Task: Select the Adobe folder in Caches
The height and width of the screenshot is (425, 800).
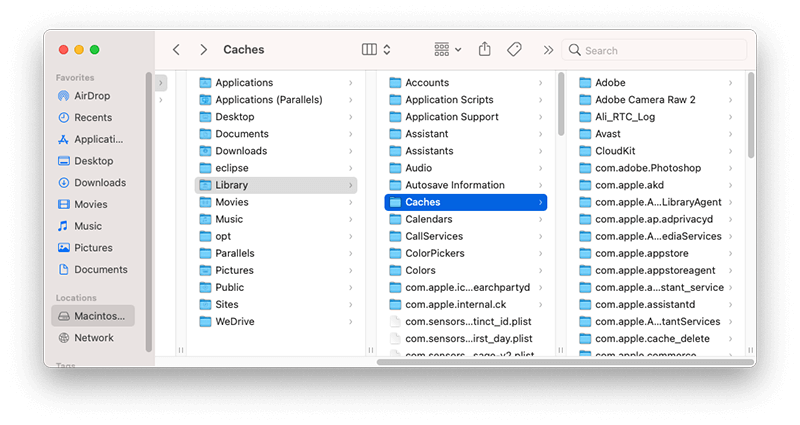Action: pyautogui.click(x=656, y=83)
